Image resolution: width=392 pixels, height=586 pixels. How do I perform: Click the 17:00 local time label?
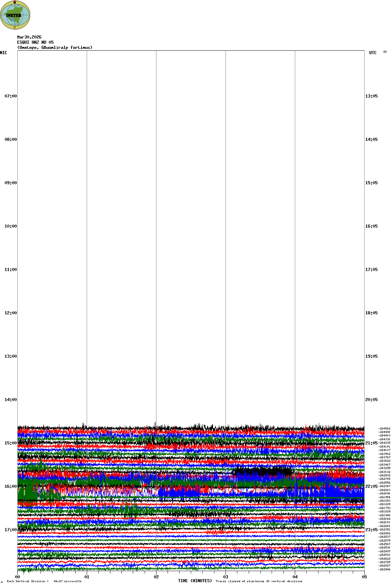point(10,530)
